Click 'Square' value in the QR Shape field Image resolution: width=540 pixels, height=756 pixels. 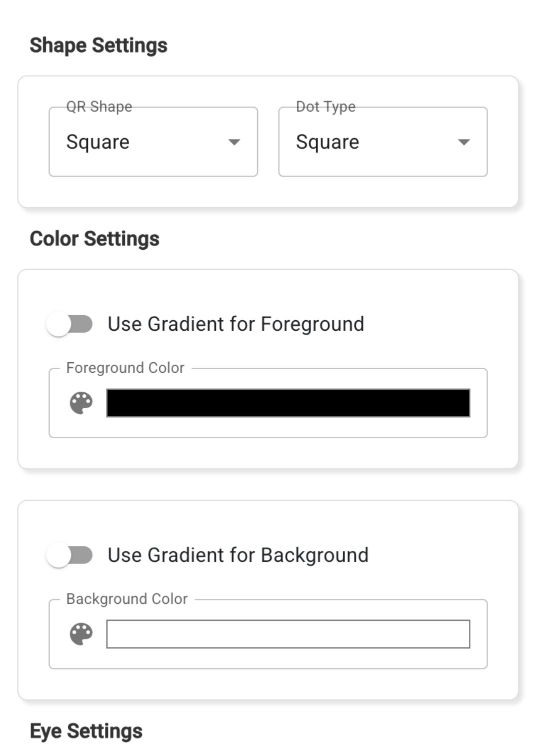click(x=98, y=142)
